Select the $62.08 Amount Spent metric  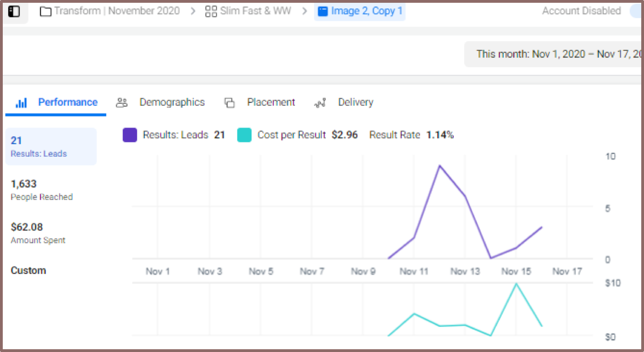click(38, 233)
